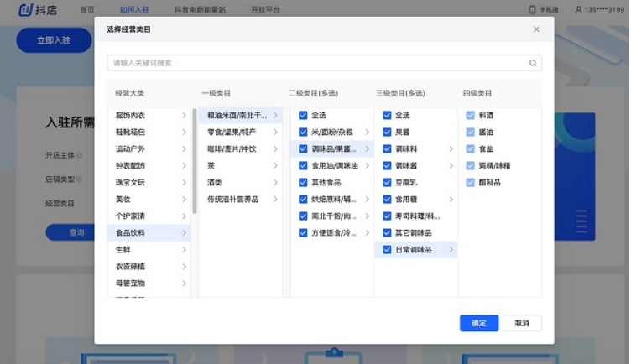Expand 美妆 category chevron
631x364 pixels.
[x=184, y=200]
